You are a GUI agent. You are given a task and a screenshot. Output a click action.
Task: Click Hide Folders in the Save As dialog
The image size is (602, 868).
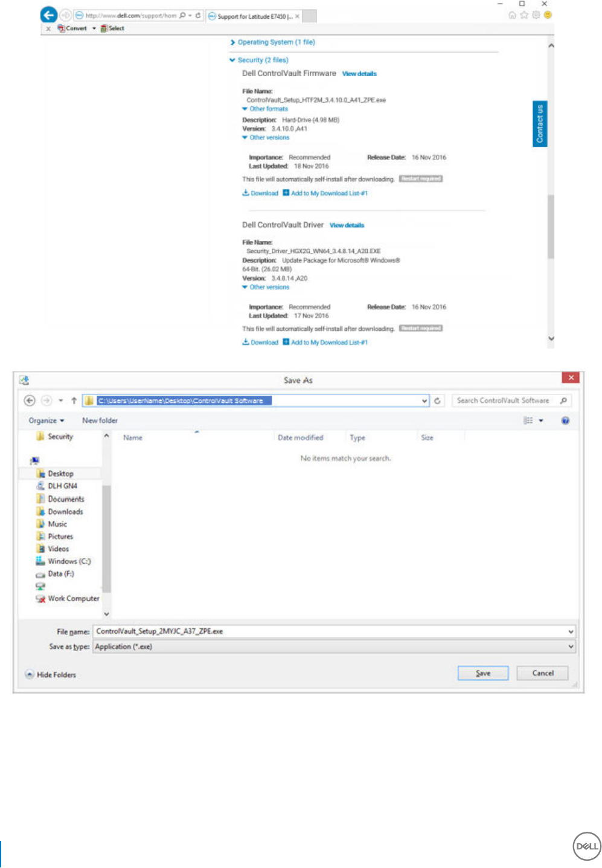(x=51, y=675)
